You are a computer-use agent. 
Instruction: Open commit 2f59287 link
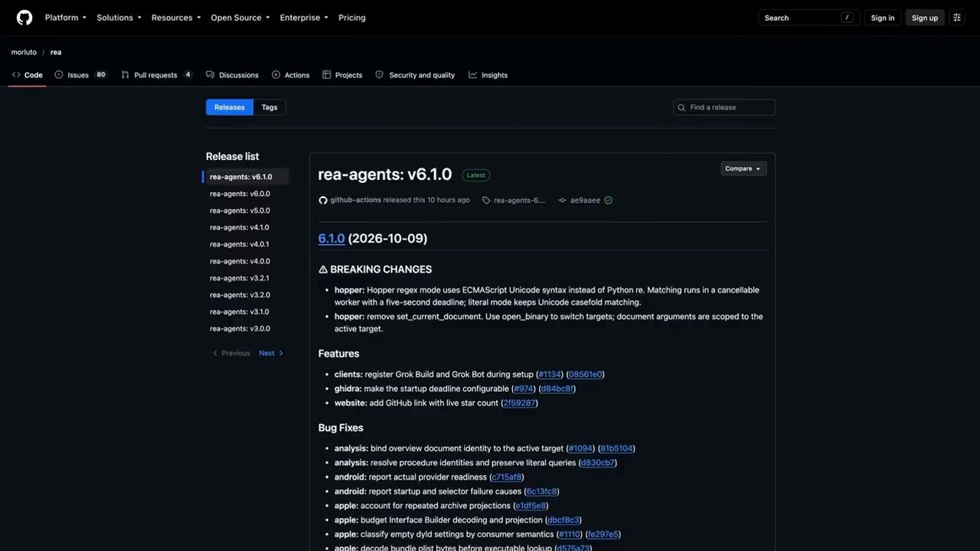pos(519,403)
